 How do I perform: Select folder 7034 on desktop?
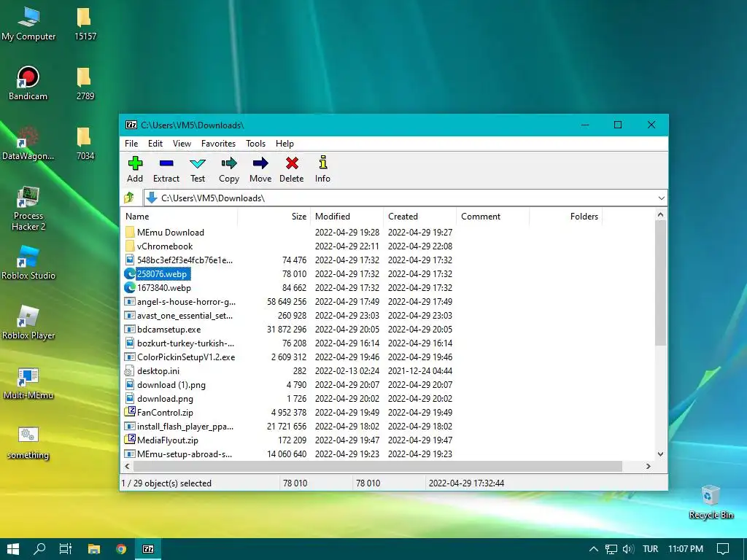[85, 144]
